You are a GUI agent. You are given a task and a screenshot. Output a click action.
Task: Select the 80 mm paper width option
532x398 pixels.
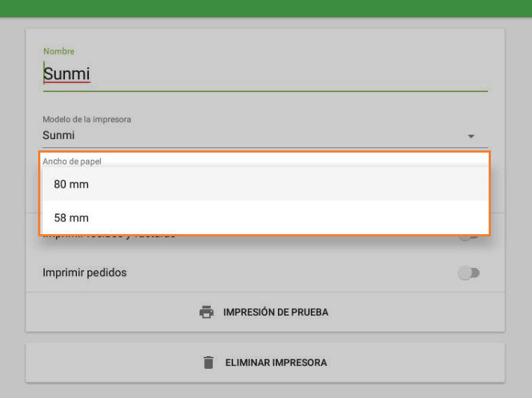click(x=265, y=184)
